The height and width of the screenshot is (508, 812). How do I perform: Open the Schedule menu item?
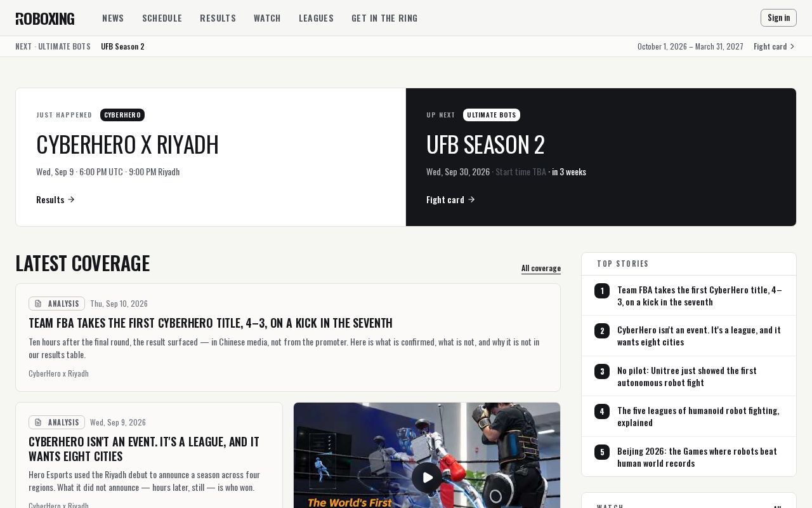pyautogui.click(x=162, y=18)
